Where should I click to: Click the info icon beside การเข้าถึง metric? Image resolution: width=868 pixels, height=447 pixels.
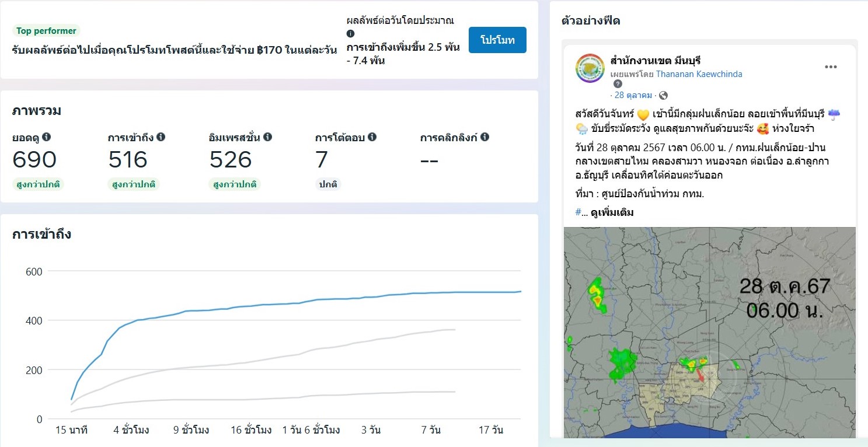pyautogui.click(x=161, y=137)
